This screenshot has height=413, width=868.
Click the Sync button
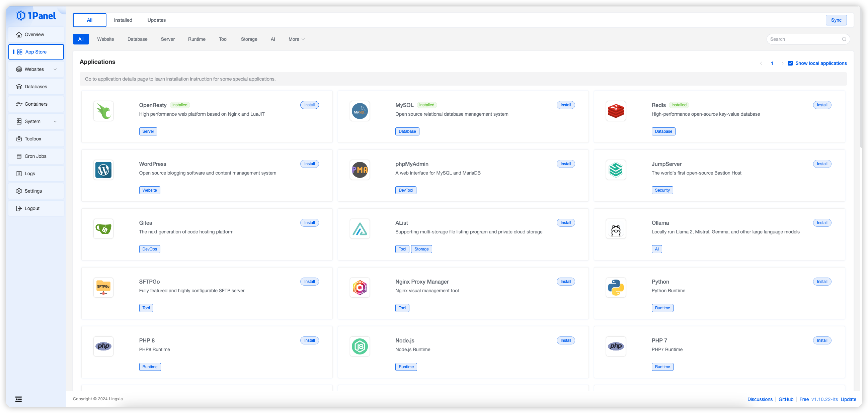(x=836, y=20)
